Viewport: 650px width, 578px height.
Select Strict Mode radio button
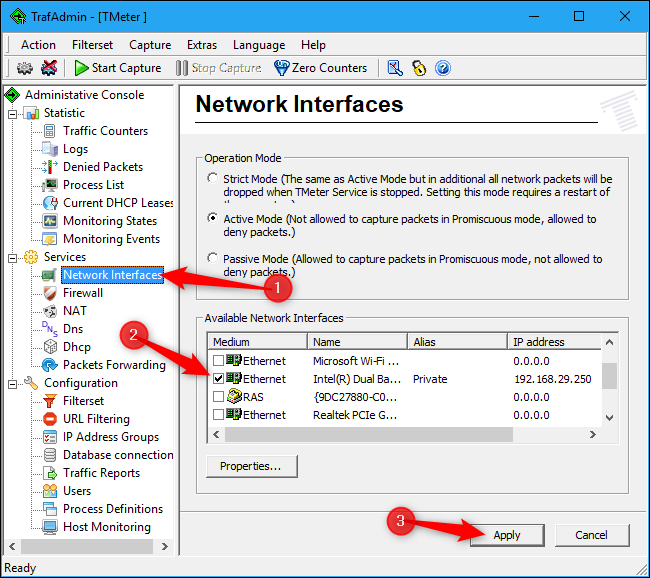(211, 179)
